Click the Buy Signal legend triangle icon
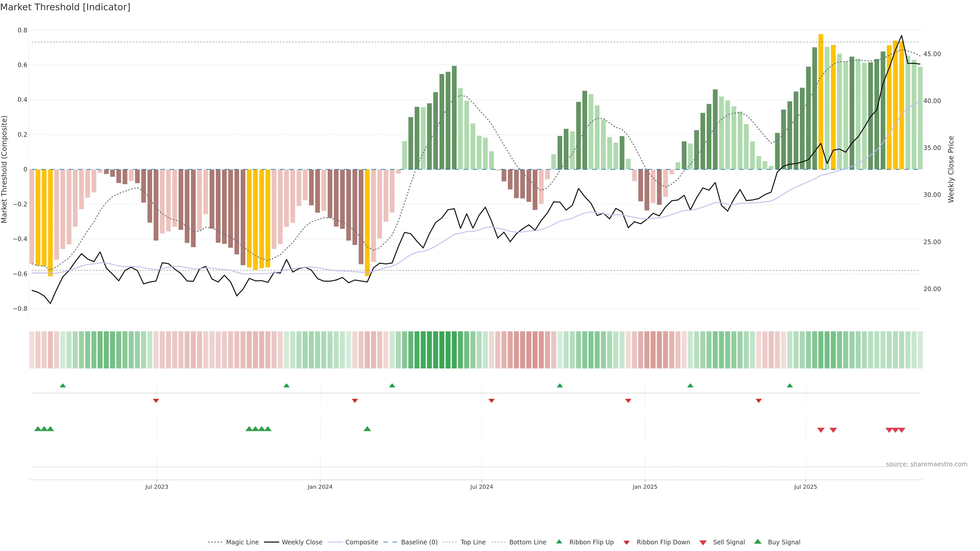980x551 pixels. click(x=758, y=542)
